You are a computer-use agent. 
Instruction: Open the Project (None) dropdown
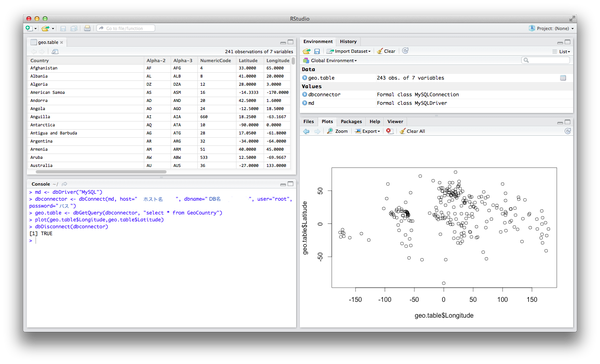click(551, 28)
